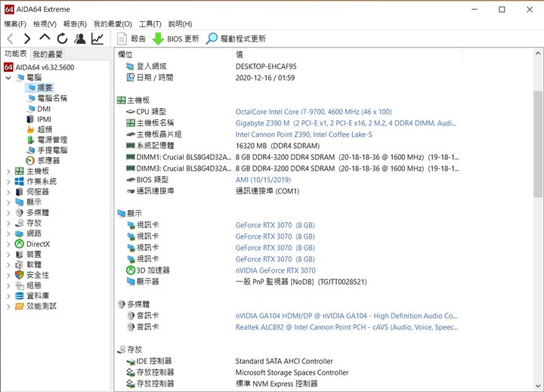Screen dimensions: 544x392
Task: Click the 報告 report button
Action: point(131,39)
